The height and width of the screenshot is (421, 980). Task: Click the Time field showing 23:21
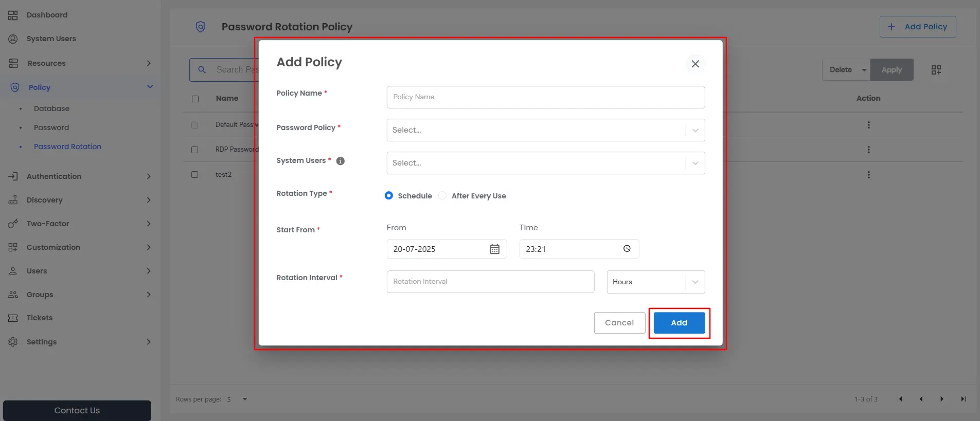(x=579, y=249)
